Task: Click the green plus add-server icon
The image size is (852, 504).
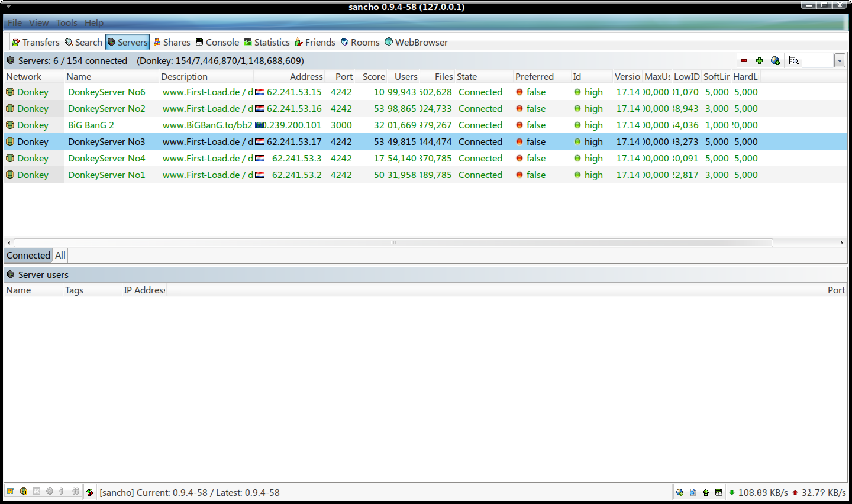Action: 759,60
